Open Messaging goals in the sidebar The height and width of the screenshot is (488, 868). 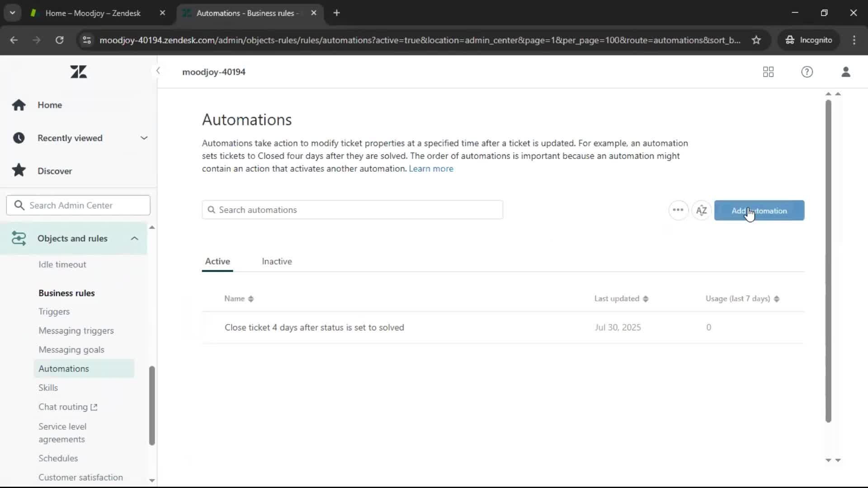click(71, 349)
